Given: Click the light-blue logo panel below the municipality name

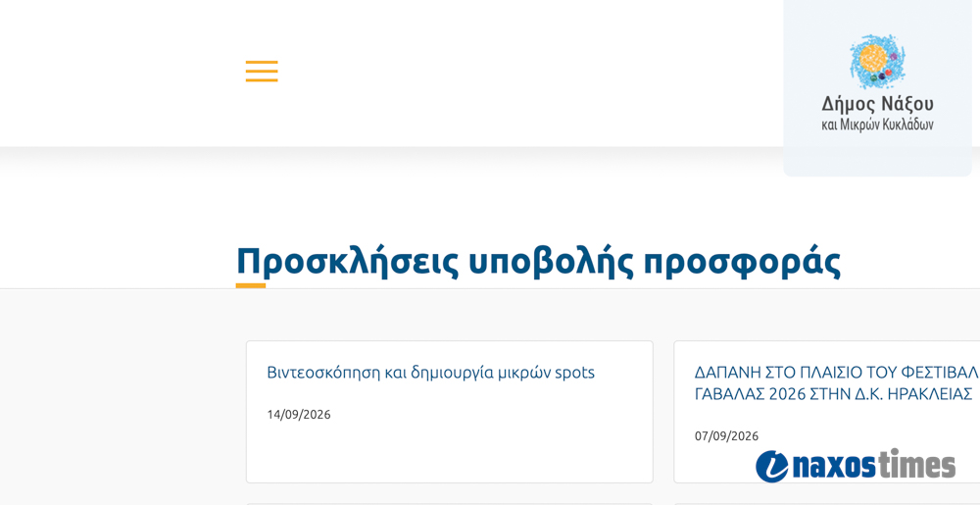Looking at the screenshot, I should [877, 155].
